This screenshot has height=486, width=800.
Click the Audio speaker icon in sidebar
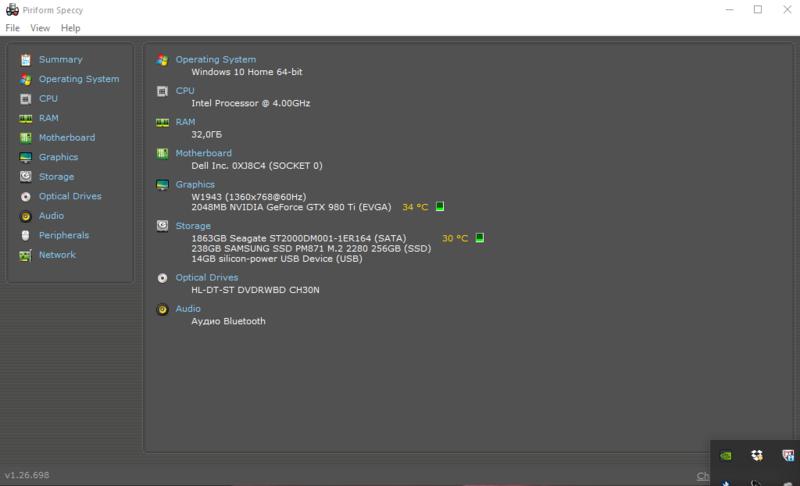pyautogui.click(x=26, y=216)
